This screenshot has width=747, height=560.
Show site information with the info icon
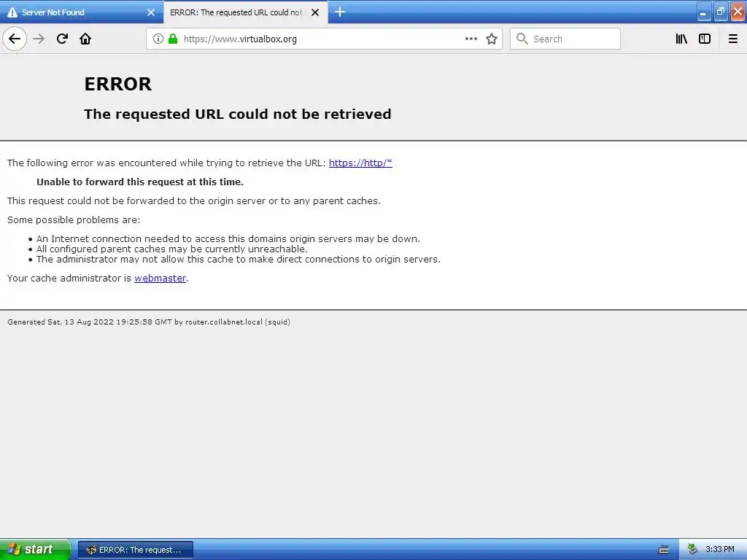pyautogui.click(x=158, y=39)
